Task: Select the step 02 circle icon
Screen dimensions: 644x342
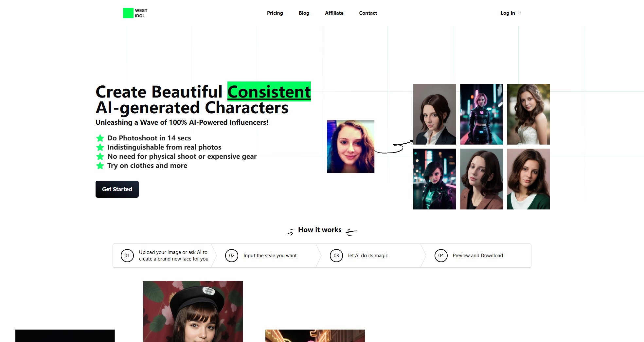Action: [x=232, y=256]
